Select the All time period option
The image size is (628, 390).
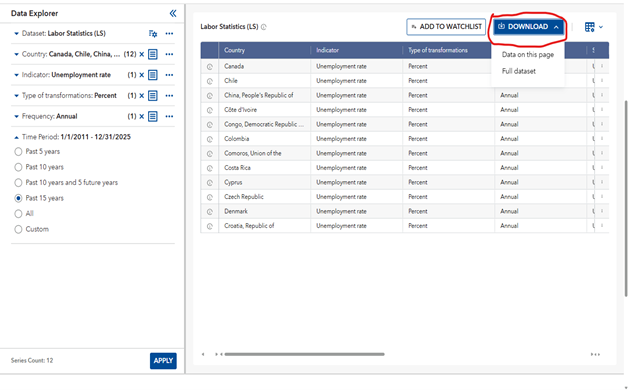[x=18, y=214]
